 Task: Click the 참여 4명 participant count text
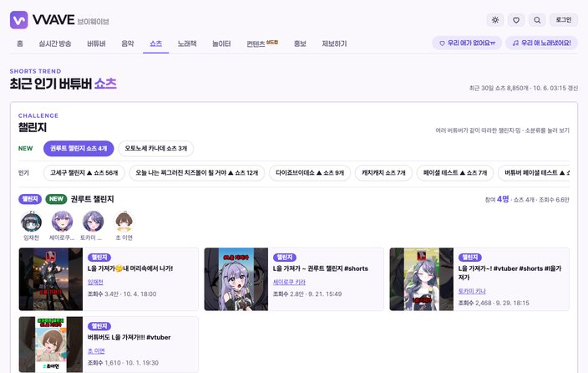(497, 199)
